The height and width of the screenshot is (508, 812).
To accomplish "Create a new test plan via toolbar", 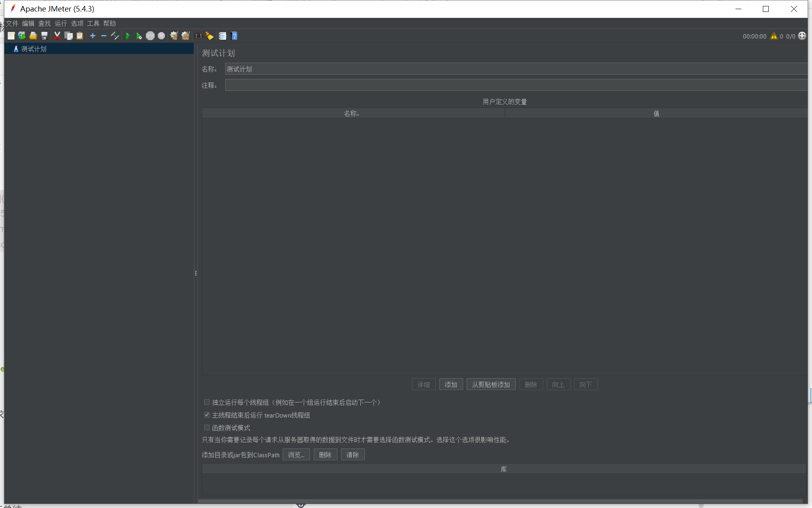I will [x=11, y=36].
